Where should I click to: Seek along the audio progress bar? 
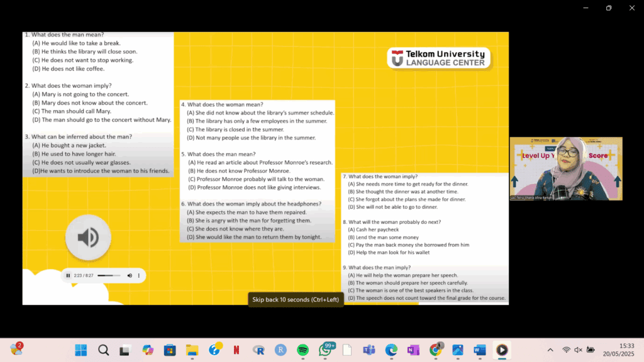(108, 275)
